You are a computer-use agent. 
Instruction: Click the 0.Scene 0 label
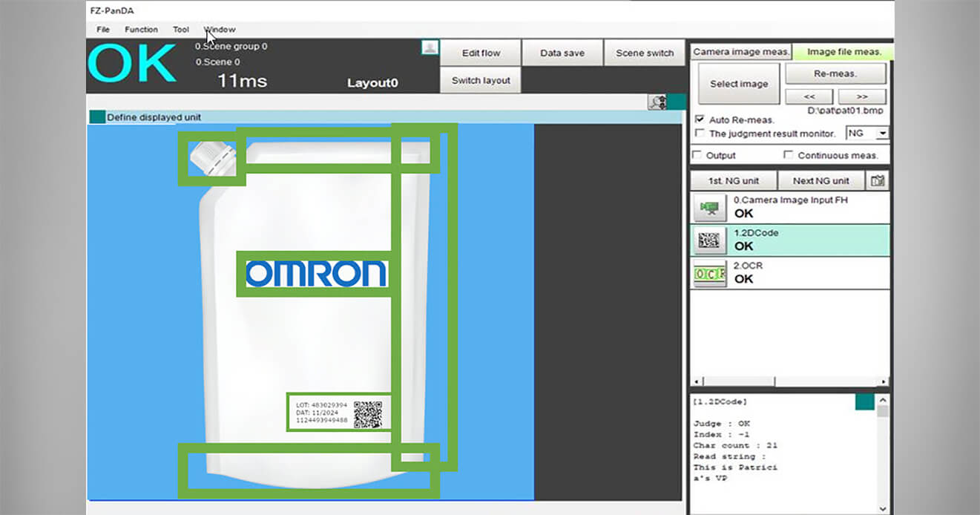click(x=217, y=62)
